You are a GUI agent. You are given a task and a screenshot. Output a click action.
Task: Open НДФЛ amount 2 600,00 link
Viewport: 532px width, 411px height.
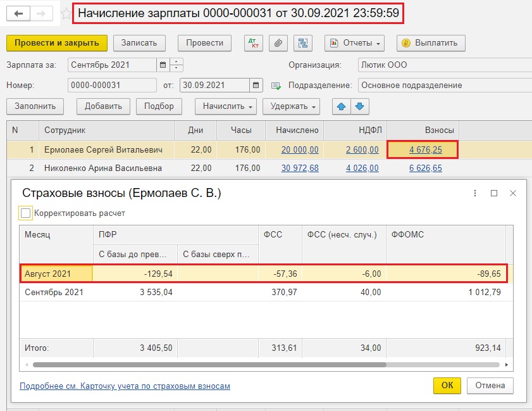(x=362, y=150)
